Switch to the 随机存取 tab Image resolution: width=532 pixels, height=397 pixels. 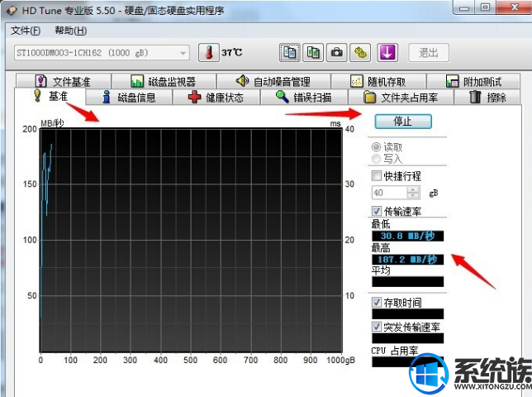(378, 82)
